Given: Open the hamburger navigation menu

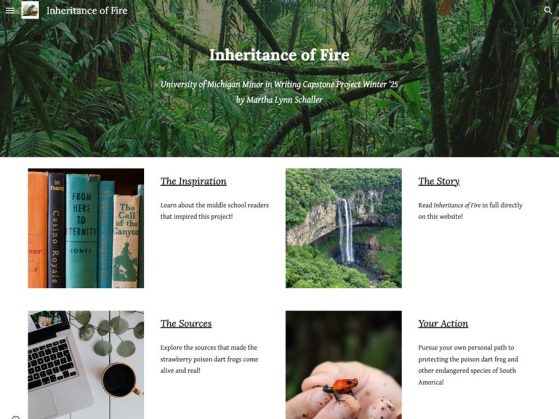Looking at the screenshot, I should point(10,10).
